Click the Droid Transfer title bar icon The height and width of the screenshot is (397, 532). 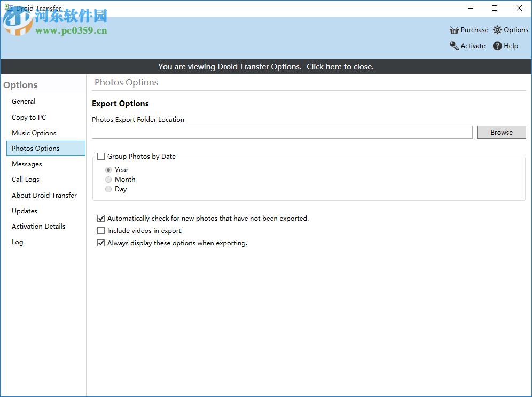tap(8, 8)
